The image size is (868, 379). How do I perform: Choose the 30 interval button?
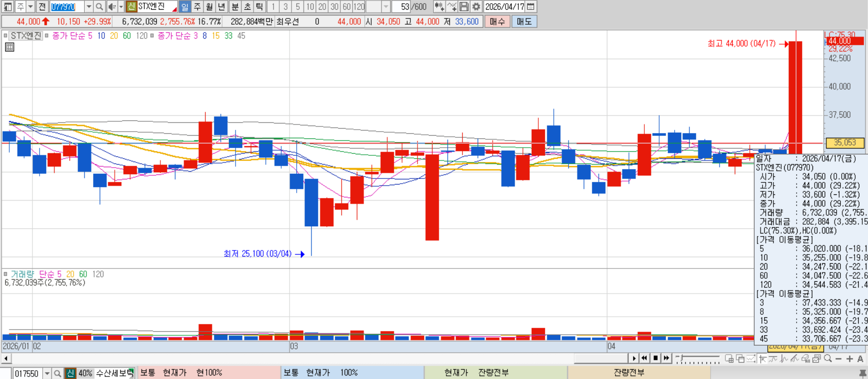click(x=335, y=7)
